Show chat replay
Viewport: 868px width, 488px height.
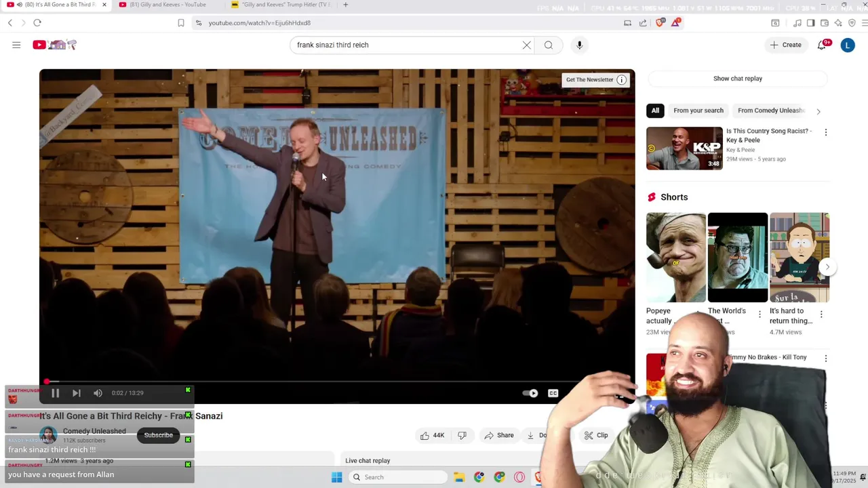(x=738, y=79)
